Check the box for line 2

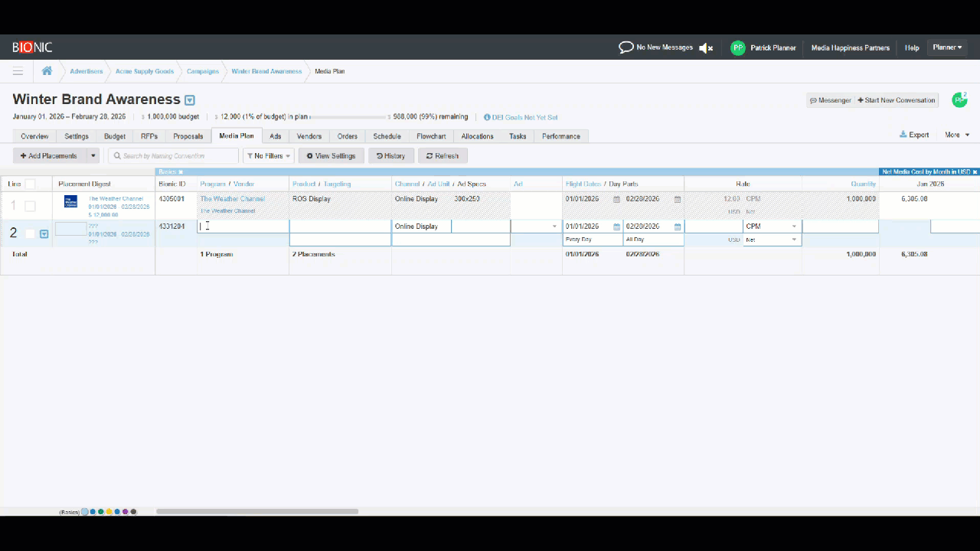[30, 233]
